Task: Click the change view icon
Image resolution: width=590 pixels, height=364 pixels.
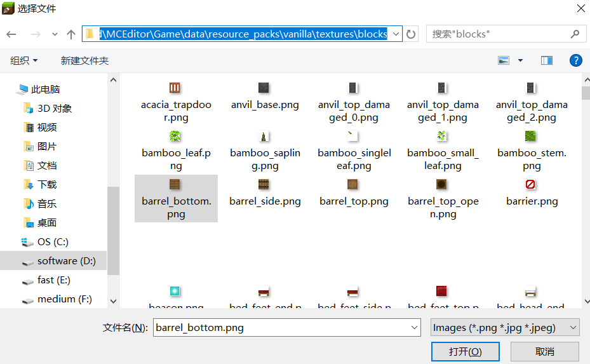Action: [504, 60]
